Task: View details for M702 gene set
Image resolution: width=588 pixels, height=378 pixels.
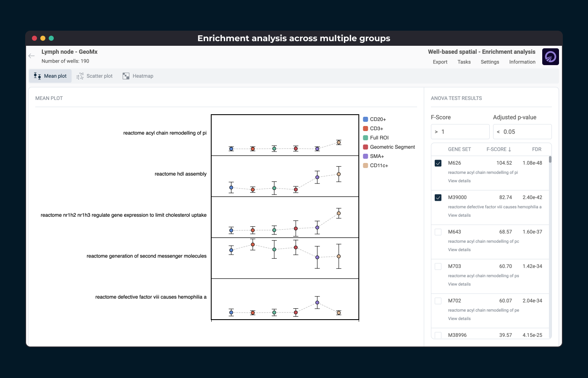Action: pos(459,319)
